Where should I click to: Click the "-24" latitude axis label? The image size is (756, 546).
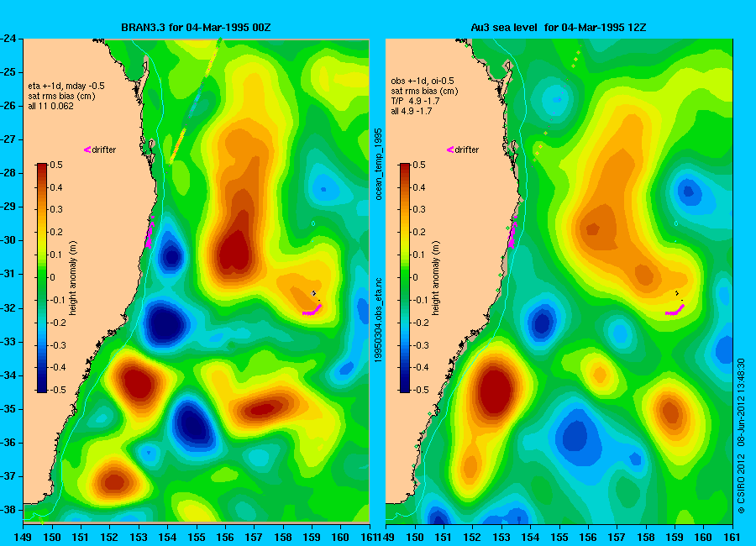[8, 39]
